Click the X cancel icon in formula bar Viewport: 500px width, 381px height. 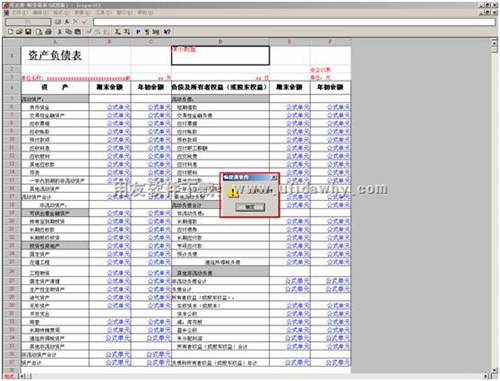(75, 22)
